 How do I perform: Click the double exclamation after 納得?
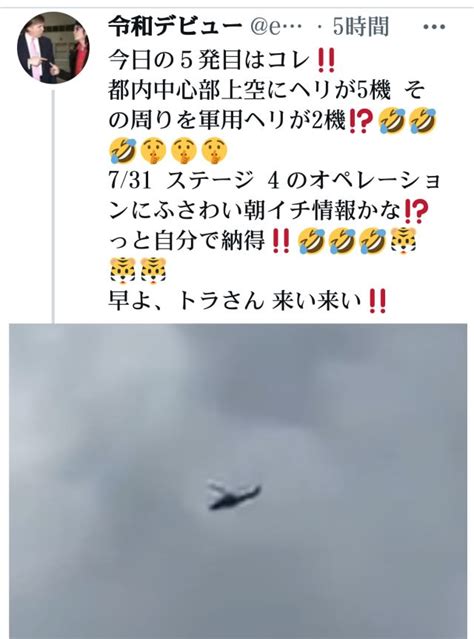pyautogui.click(x=281, y=241)
